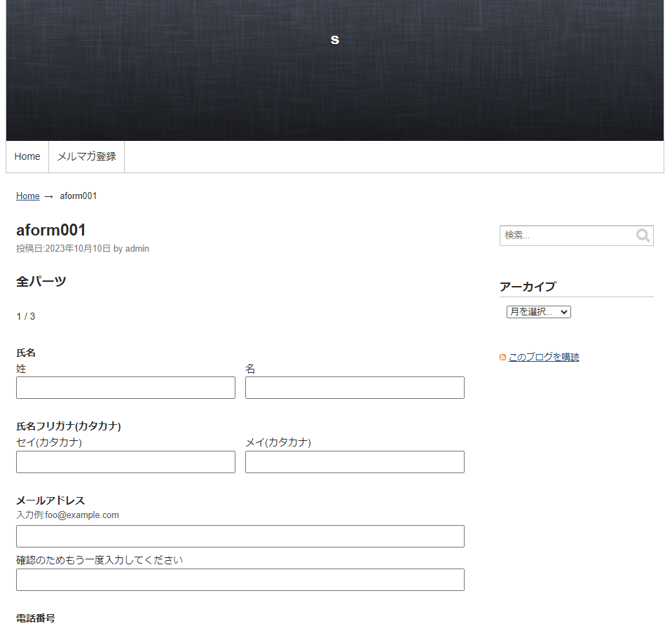The height and width of the screenshot is (626, 672).
Task: Click the 2023年10月10日 post date
Action: [78, 249]
